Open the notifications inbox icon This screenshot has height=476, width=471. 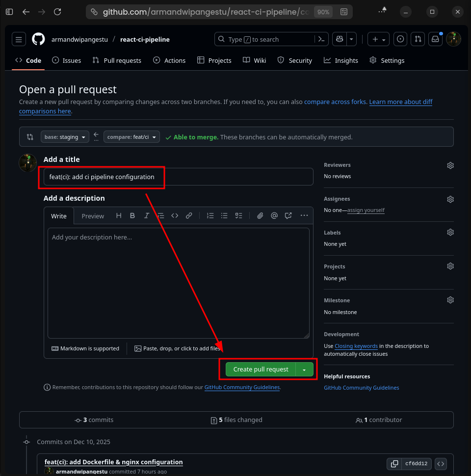[x=435, y=39]
